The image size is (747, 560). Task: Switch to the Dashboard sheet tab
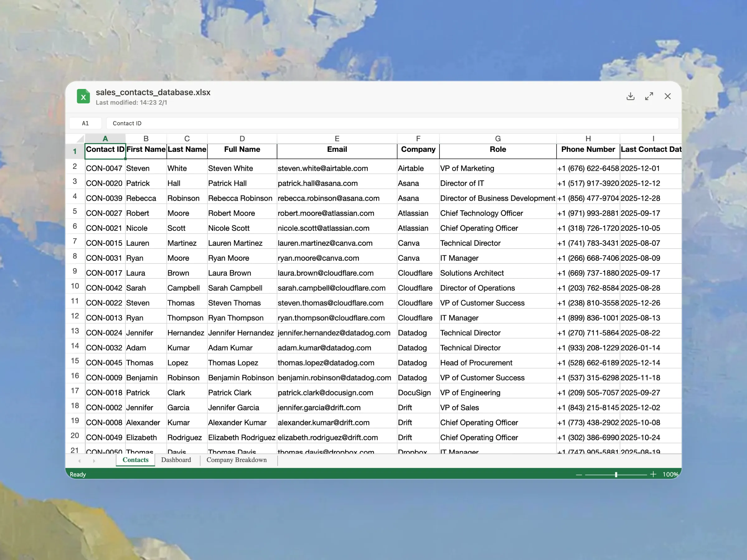pyautogui.click(x=176, y=460)
